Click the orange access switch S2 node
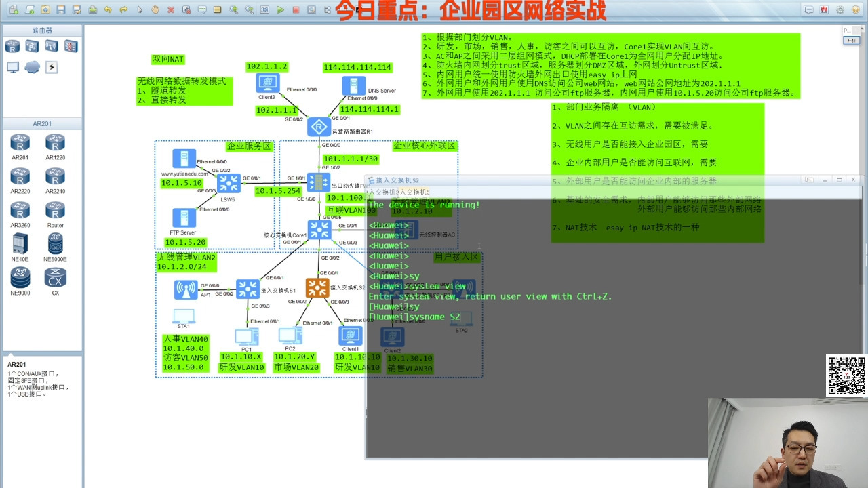 point(317,288)
